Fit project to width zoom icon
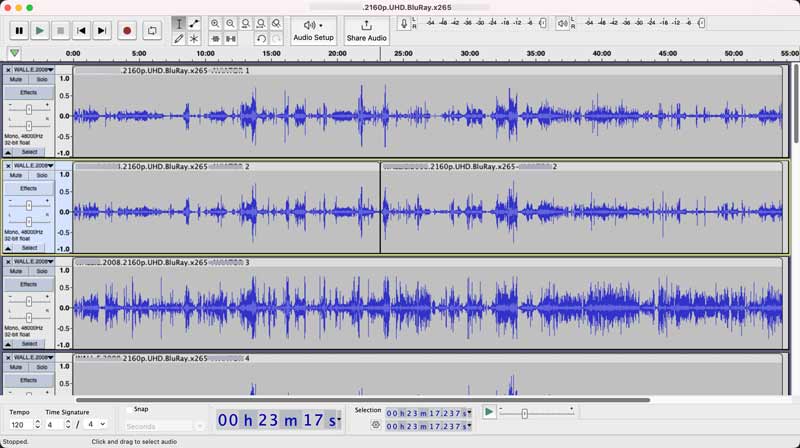This screenshot has width=800, height=448. [261, 23]
